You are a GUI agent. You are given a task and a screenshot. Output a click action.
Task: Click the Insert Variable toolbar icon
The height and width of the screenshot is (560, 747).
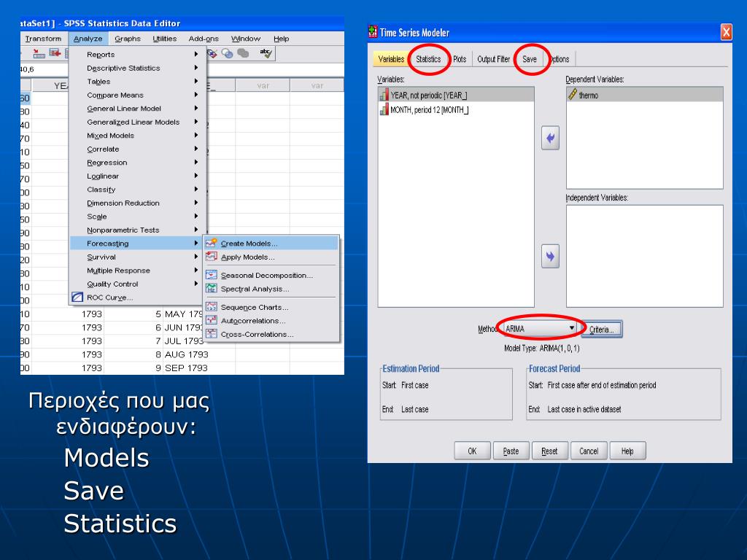click(x=55, y=52)
